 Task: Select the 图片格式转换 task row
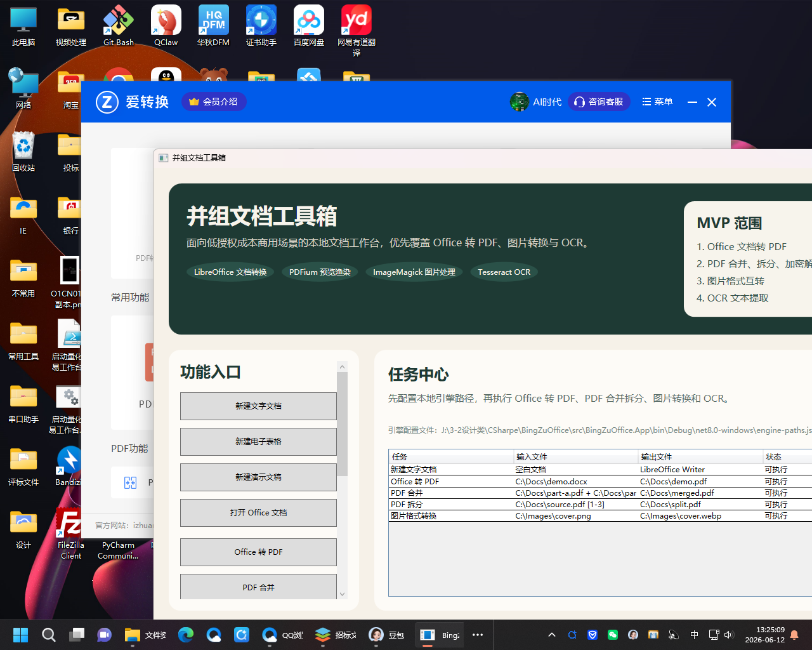pyautogui.click(x=600, y=516)
